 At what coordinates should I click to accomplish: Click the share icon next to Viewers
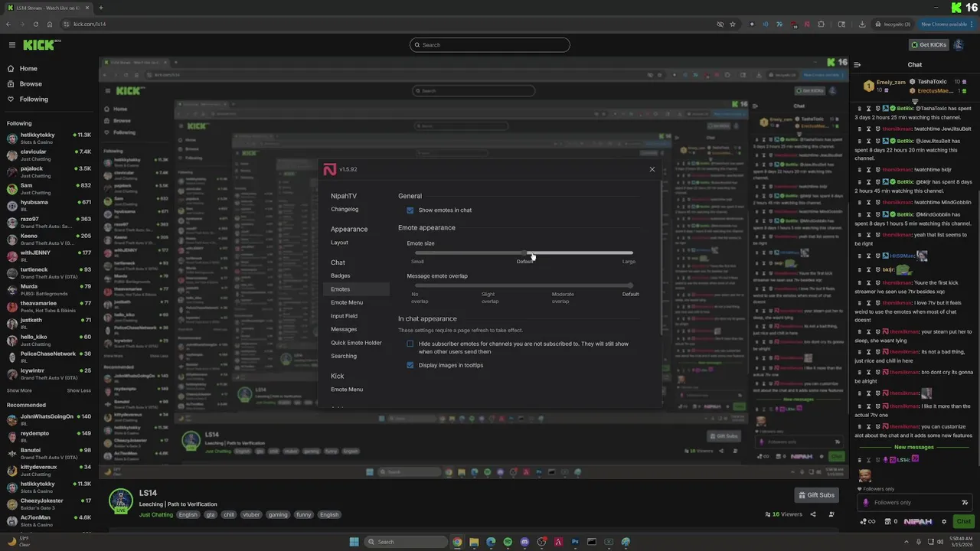[x=813, y=514]
